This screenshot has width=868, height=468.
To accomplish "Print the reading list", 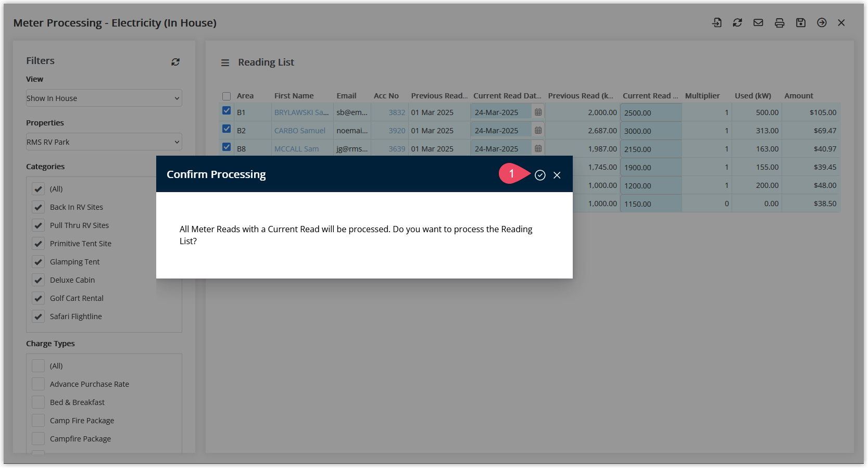I will coord(779,22).
